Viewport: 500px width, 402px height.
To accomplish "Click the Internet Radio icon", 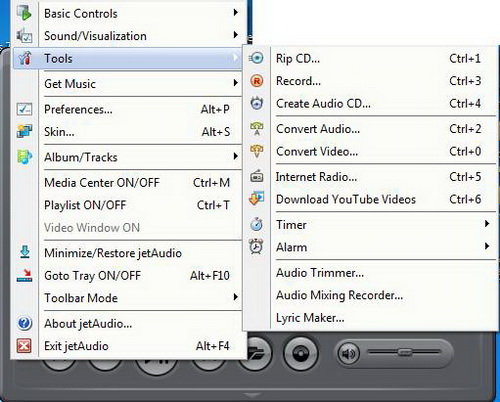I will click(256, 177).
